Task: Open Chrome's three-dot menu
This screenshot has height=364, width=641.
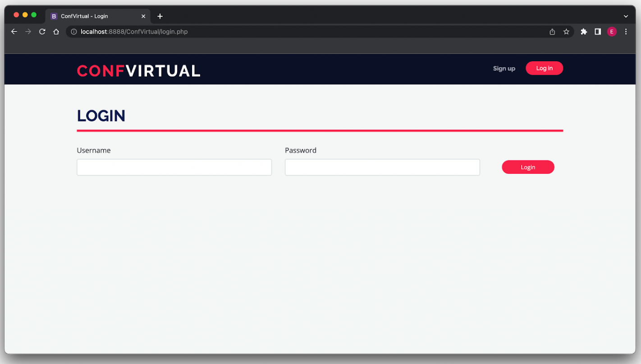Action: (626, 32)
